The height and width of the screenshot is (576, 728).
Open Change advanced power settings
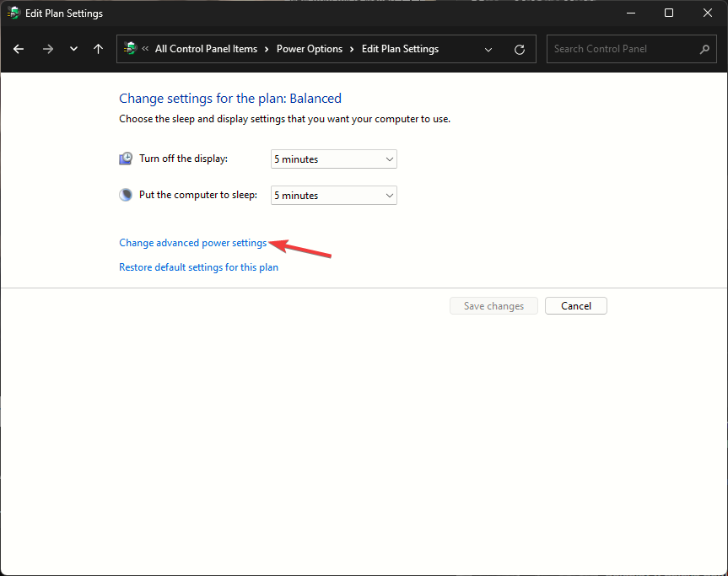[x=192, y=243]
